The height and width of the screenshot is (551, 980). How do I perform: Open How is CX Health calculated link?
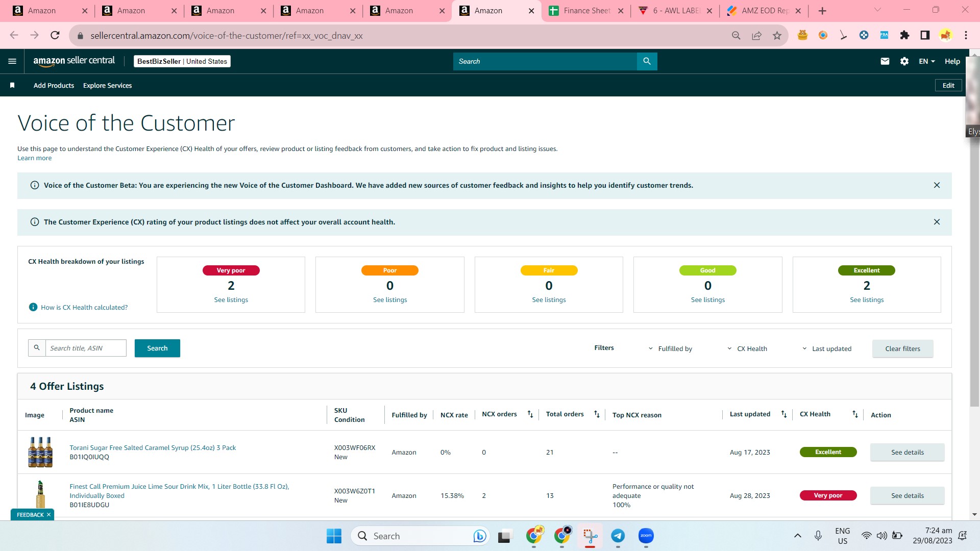coord(84,307)
